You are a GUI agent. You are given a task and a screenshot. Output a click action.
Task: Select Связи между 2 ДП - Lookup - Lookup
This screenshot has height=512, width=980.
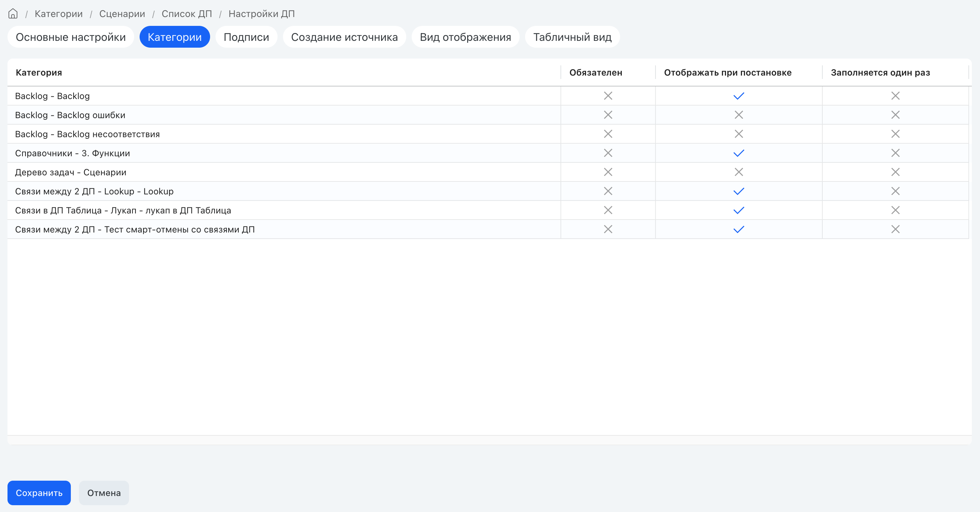tap(488, 191)
